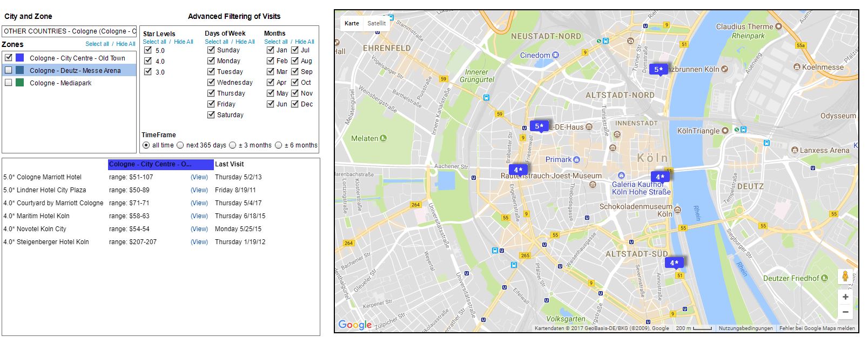Uncheck the Cologne - City Centre zone checkbox
The image size is (868, 343).
8,57
